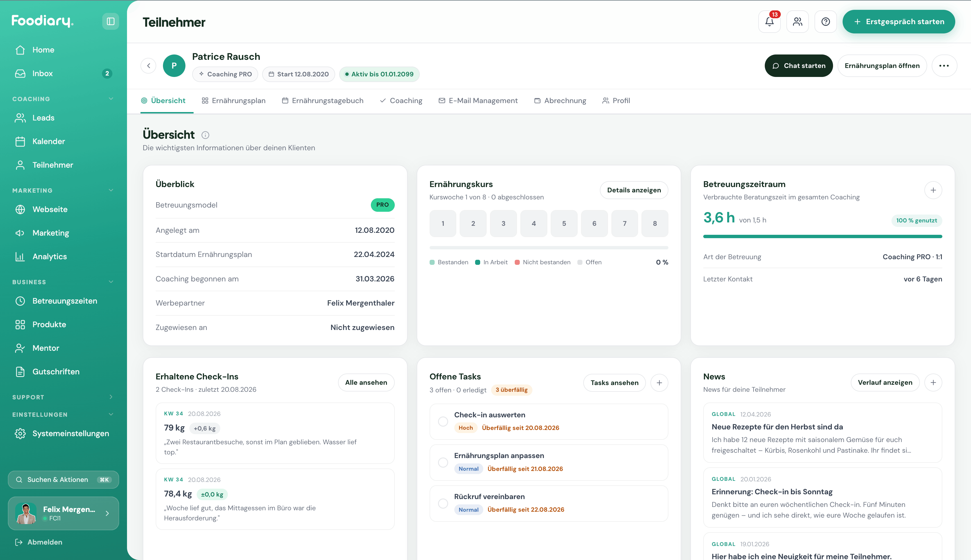
Task: Click Ernährungsplan öffnen button
Action: coord(882,66)
